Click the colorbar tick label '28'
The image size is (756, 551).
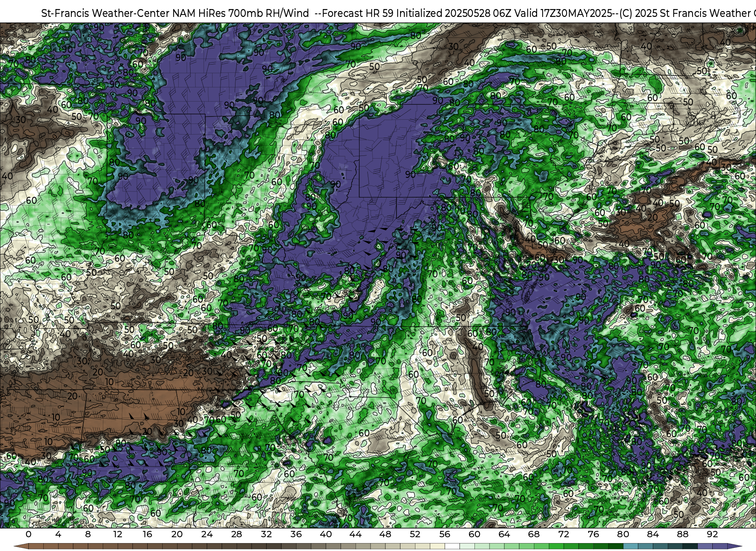click(237, 534)
